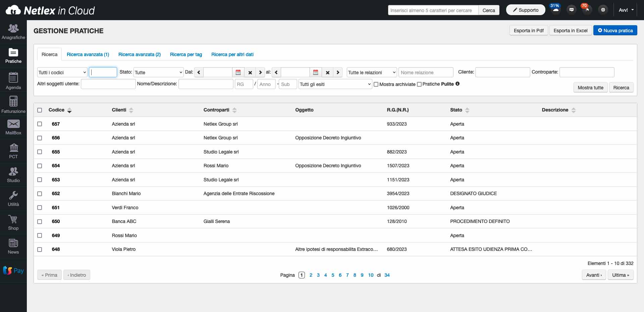
Task: Enable the Pratiche Pulite checkbox
Action: coord(419,84)
